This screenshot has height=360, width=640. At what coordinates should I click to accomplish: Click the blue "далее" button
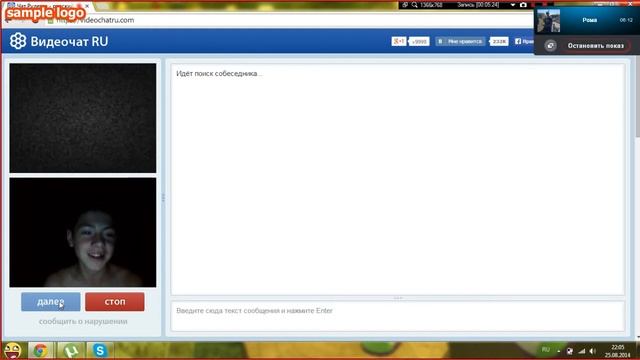tap(51, 302)
